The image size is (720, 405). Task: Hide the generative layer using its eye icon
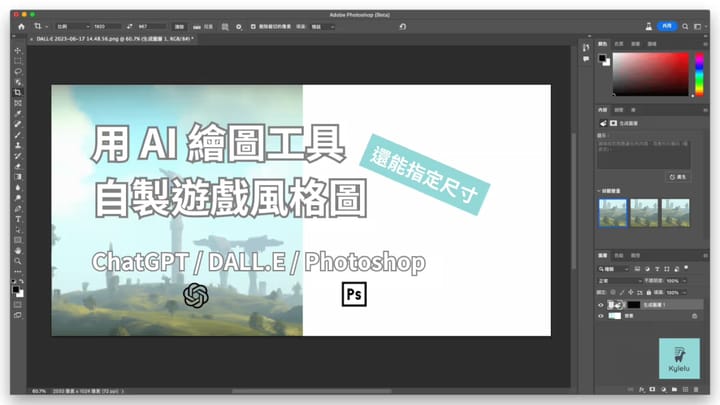click(x=602, y=304)
